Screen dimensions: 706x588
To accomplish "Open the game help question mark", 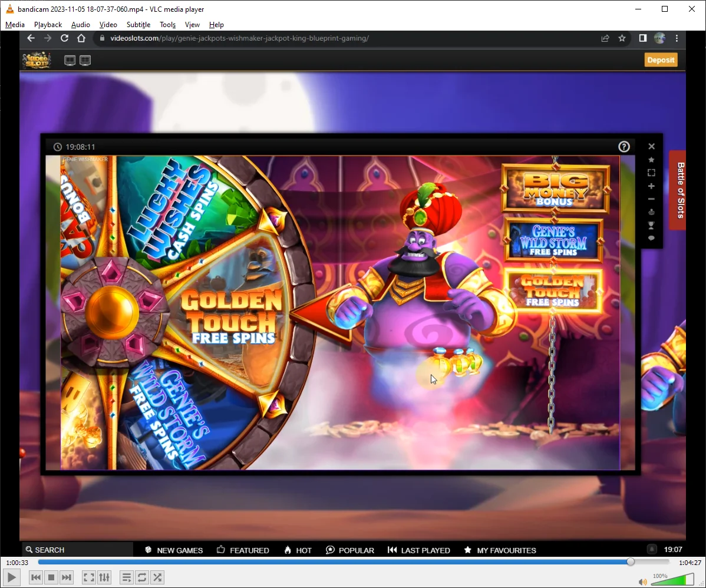I will coord(623,147).
